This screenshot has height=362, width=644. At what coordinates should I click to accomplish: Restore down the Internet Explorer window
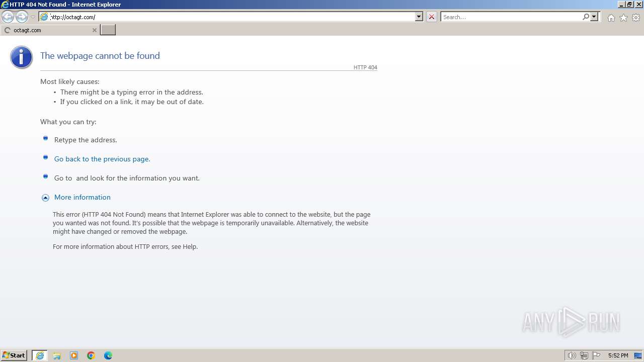629,5
